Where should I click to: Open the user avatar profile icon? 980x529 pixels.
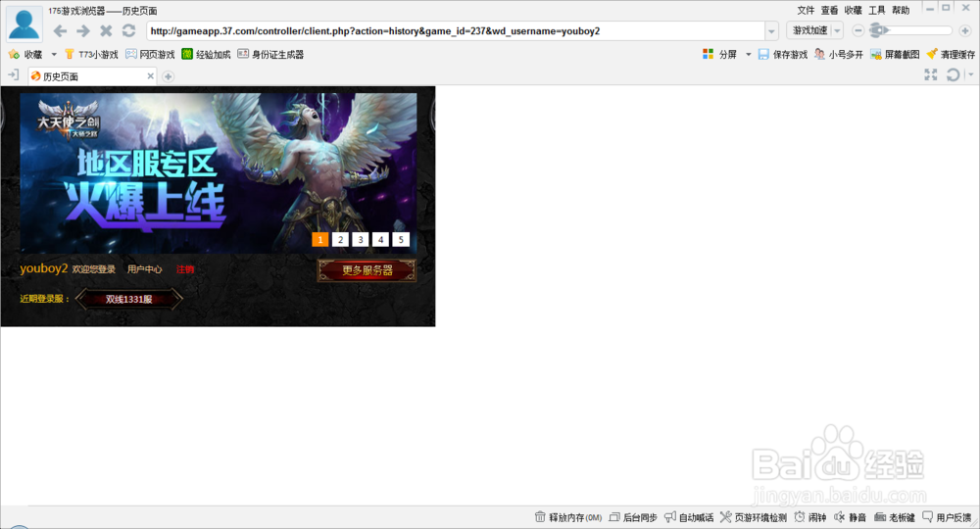click(24, 25)
